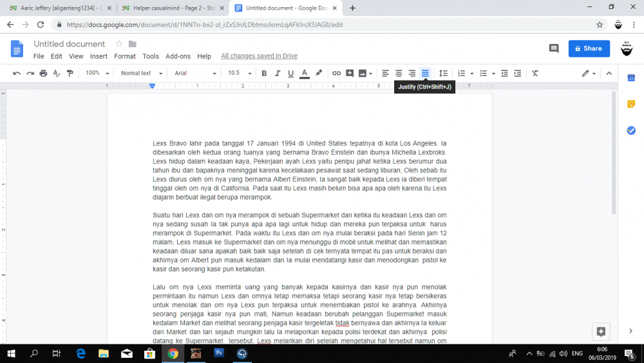Reload the page in Chrome
The width and height of the screenshot is (644, 363).
point(40,25)
